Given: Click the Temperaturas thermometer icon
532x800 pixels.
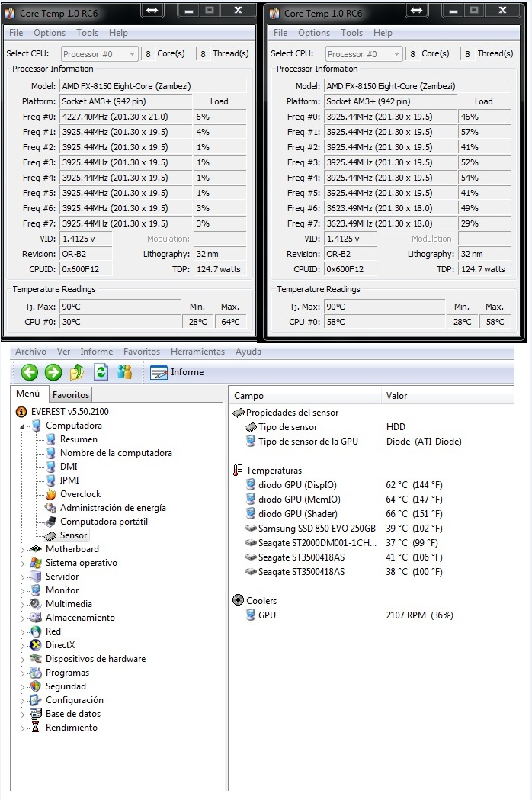Looking at the screenshot, I should coord(238,471).
